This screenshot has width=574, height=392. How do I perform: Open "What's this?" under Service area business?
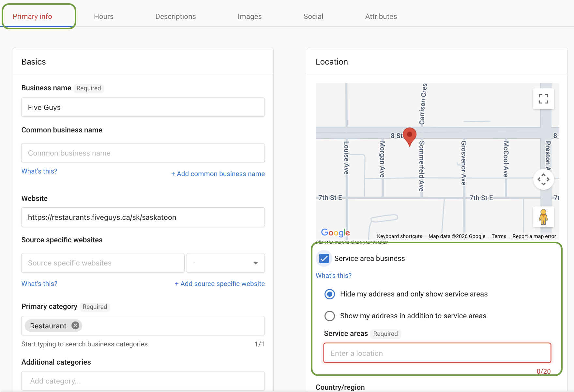333,275
